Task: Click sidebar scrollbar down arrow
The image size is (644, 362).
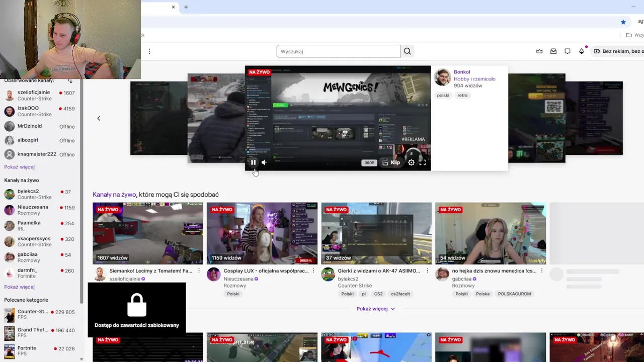Action: 82,359
